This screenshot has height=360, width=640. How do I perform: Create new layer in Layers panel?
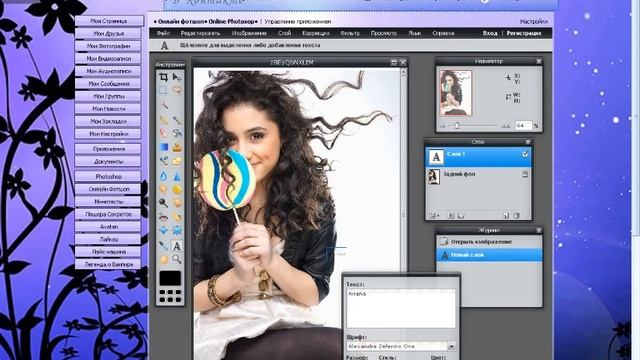pos(506,215)
